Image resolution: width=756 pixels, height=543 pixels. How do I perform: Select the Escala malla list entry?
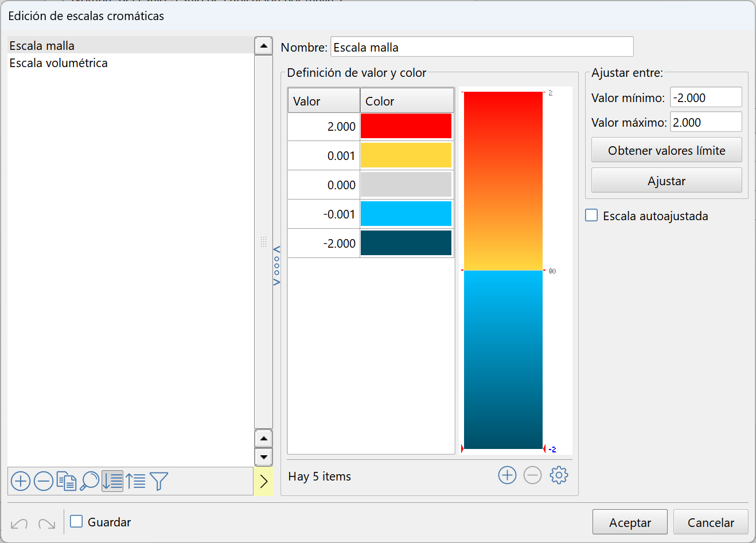[x=42, y=46]
